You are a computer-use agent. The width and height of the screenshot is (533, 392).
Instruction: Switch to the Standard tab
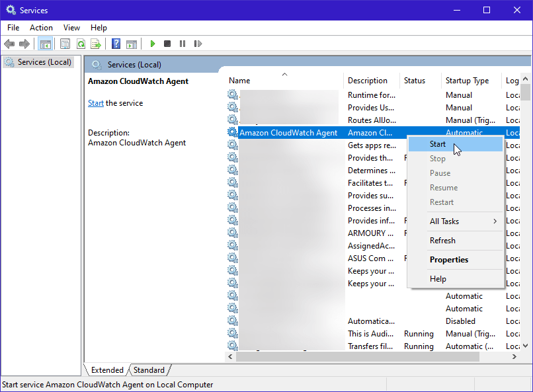(x=149, y=370)
